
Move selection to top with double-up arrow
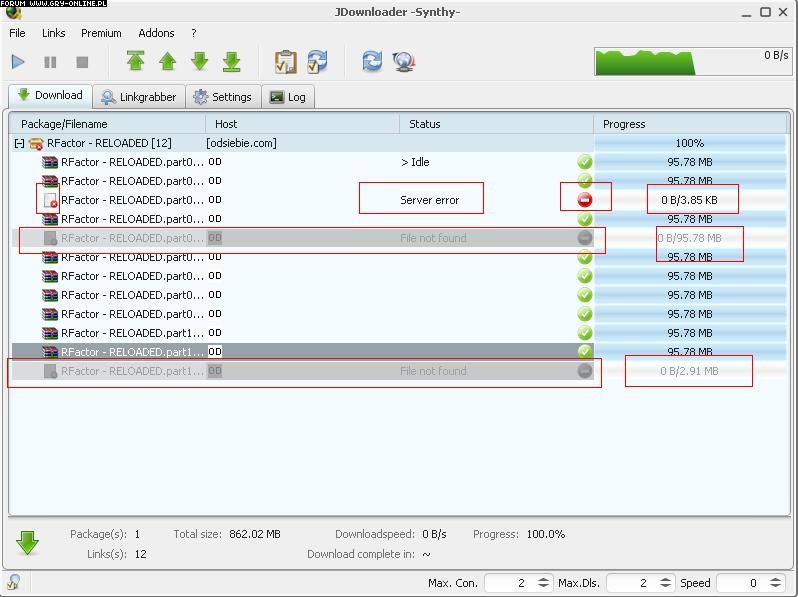coord(136,62)
